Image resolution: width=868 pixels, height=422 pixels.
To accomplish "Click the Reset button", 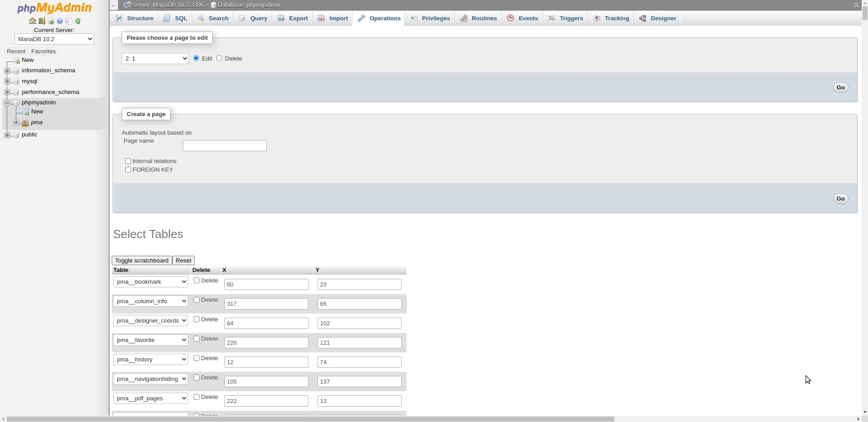I will click(x=184, y=261).
